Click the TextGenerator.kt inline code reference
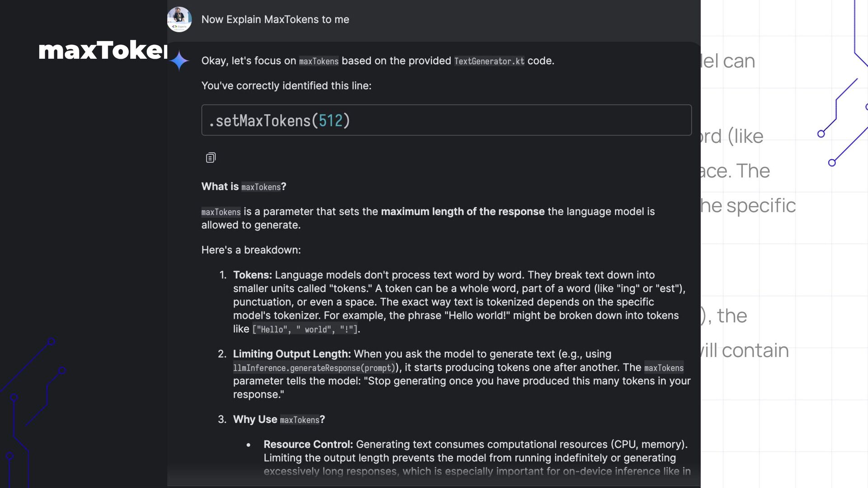 (489, 61)
